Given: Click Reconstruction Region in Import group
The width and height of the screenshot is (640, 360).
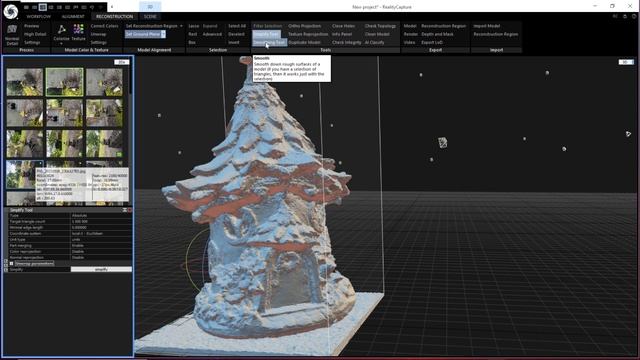Looking at the screenshot, I should coord(496,34).
